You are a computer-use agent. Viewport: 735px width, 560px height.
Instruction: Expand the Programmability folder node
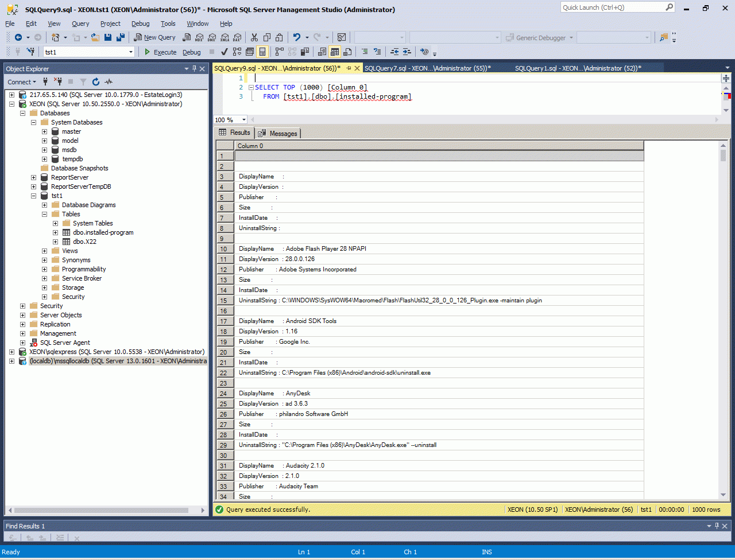[44, 269]
